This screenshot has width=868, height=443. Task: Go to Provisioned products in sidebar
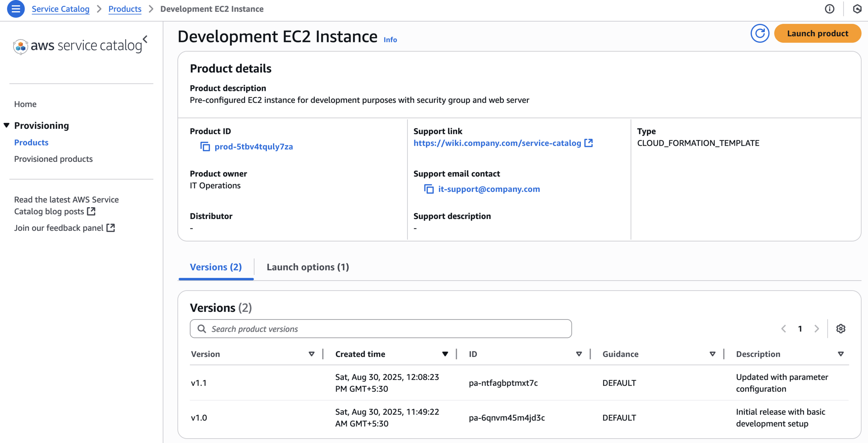(53, 159)
